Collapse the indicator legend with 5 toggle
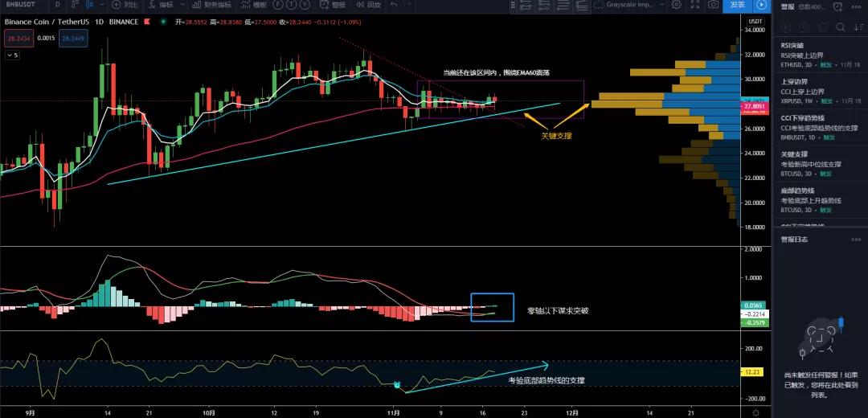Viewport: 868px width, 418px height. (x=12, y=55)
